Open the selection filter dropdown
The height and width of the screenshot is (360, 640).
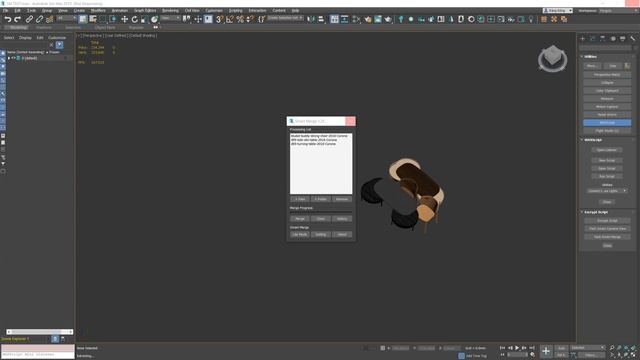[x=67, y=18]
